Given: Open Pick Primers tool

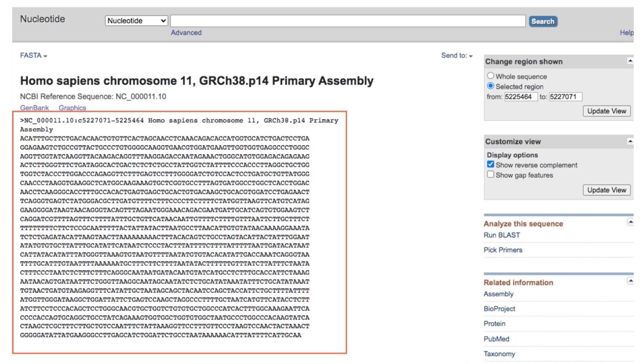Looking at the screenshot, I should [503, 250].
